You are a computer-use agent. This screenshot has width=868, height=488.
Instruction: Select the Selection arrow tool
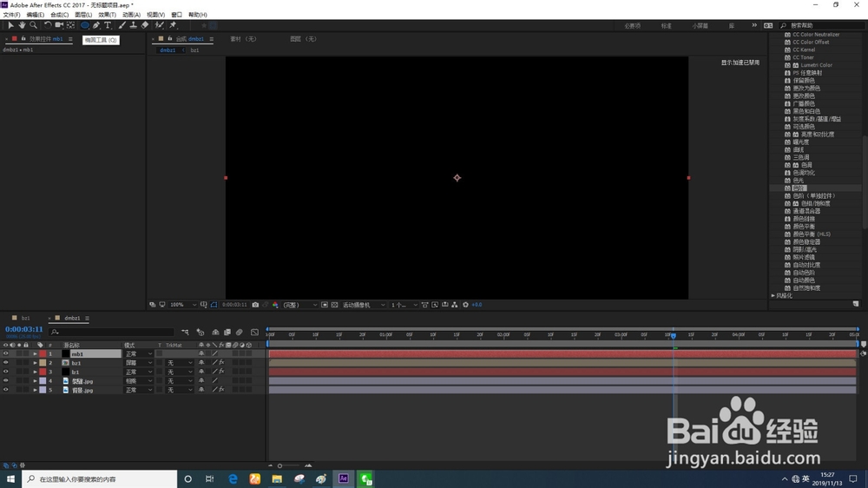click(10, 25)
